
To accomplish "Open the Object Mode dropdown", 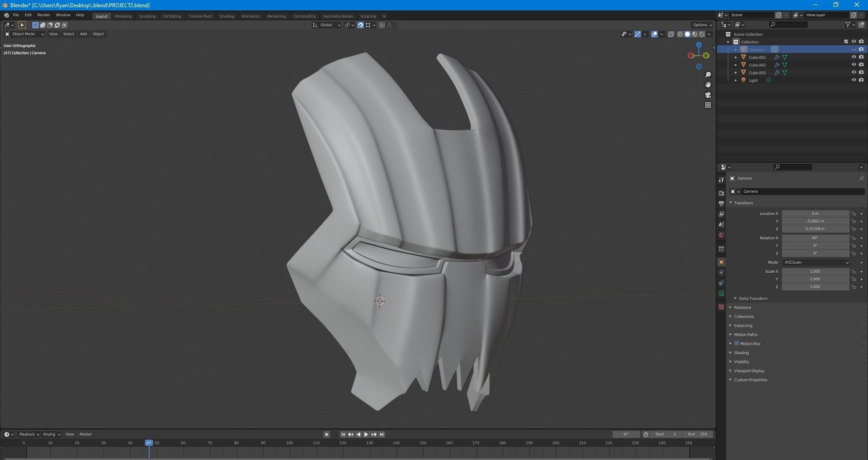I will 24,34.
